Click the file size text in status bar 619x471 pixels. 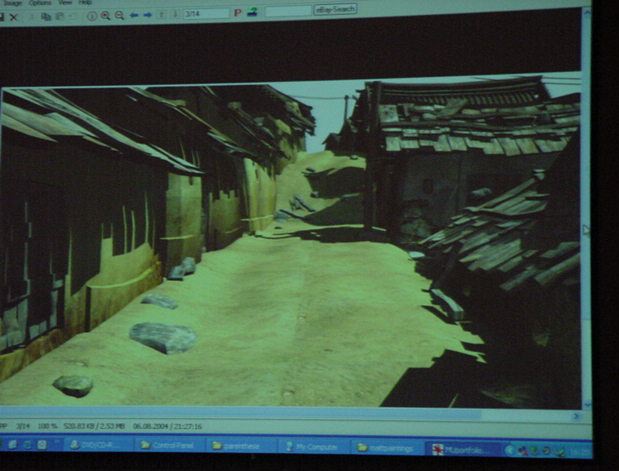[94, 426]
